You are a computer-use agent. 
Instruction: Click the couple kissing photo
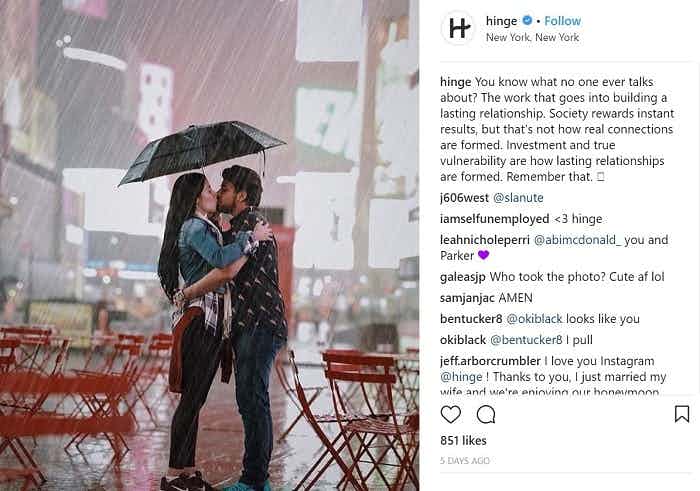coord(209,246)
